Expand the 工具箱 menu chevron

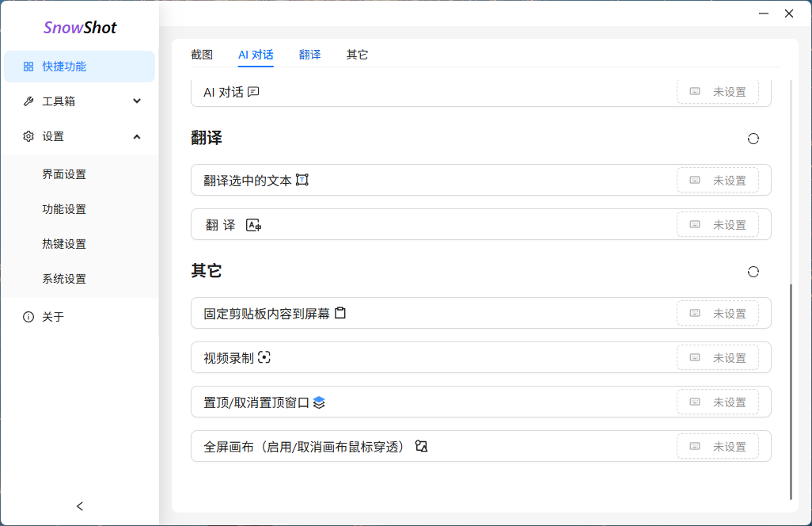[137, 101]
